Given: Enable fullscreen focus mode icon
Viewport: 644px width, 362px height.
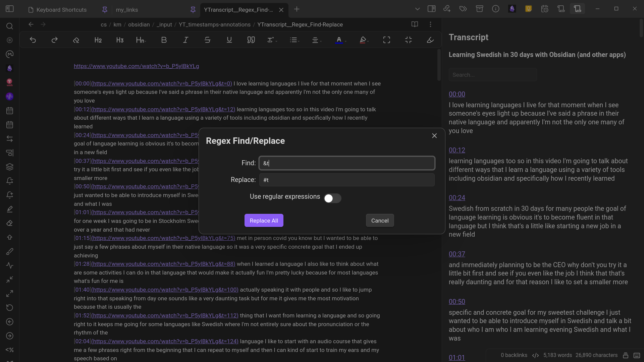Looking at the screenshot, I should pos(386,40).
